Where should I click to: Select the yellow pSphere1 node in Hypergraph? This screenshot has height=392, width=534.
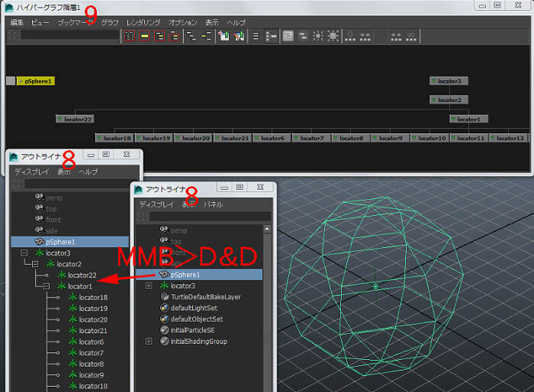(x=35, y=80)
